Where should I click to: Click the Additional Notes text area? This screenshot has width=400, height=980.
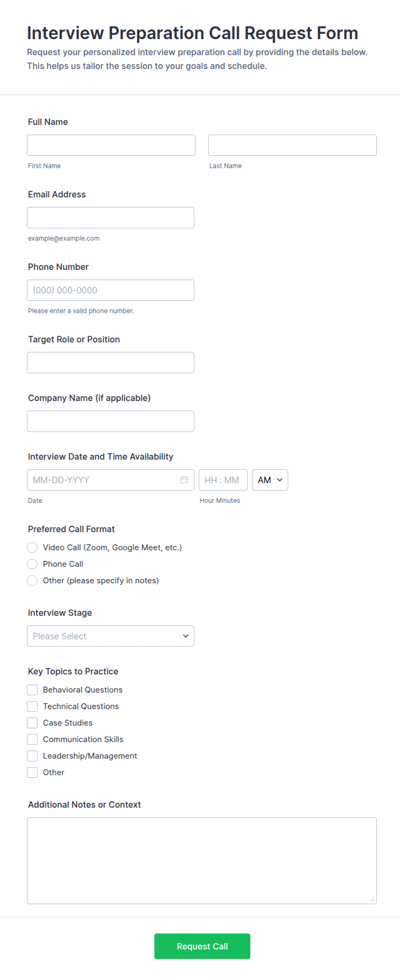click(202, 860)
